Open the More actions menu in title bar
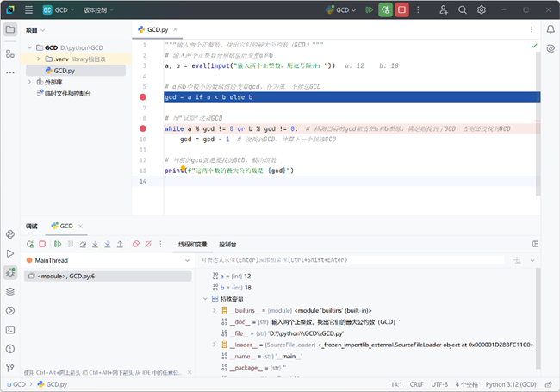 pos(418,10)
